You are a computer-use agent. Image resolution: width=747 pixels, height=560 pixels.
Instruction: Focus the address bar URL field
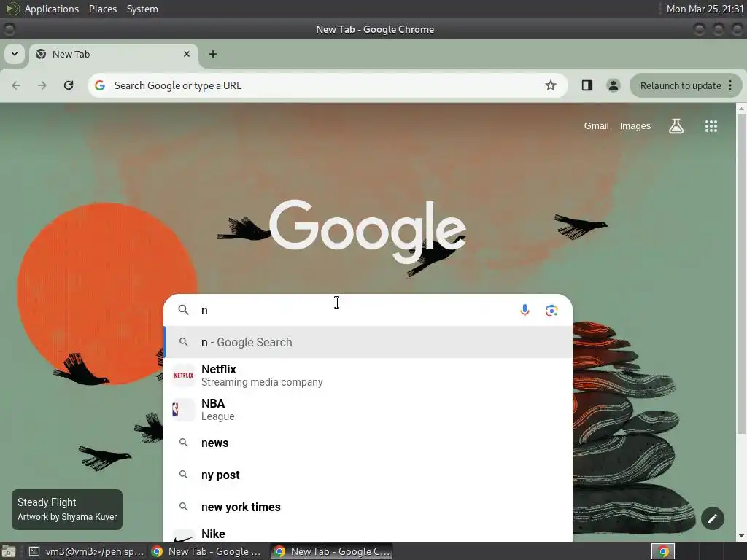tap(326, 86)
